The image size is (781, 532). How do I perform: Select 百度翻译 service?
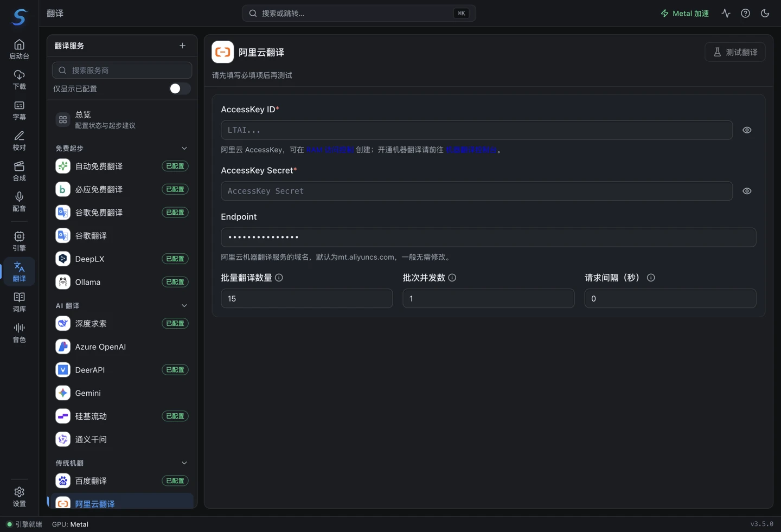(x=122, y=480)
